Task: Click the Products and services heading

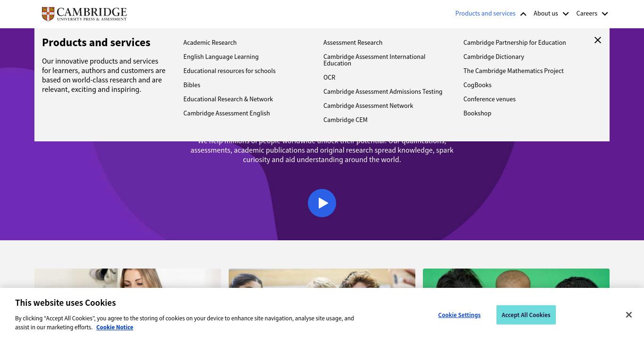Action: [x=96, y=42]
